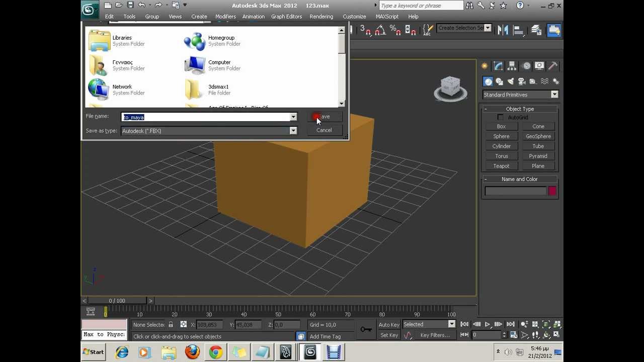Open the Tools menu

pos(129,17)
